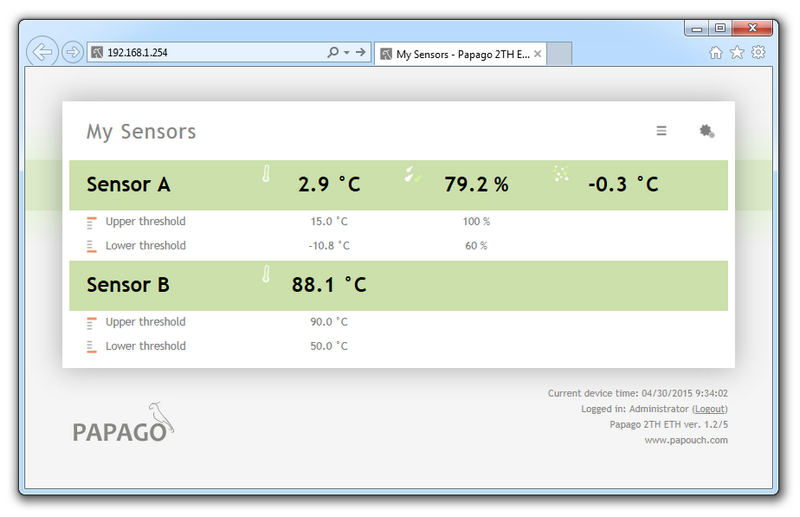Open browser Home page icon
Viewport: 800px width, 517px height.
(x=716, y=53)
